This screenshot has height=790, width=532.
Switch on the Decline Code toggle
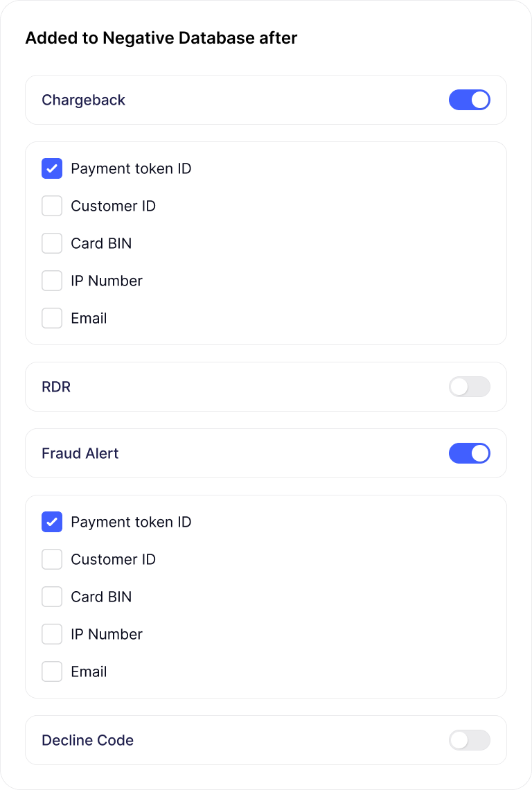click(x=469, y=740)
